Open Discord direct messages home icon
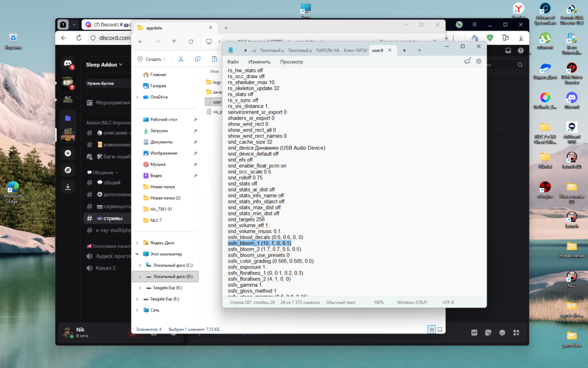Image resolution: width=588 pixels, height=368 pixels. 68,64
